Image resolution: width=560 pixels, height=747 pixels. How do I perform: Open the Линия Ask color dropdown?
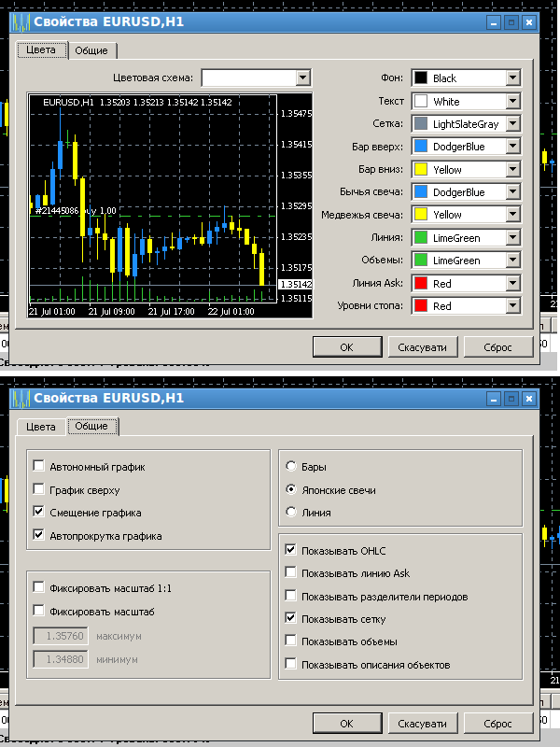512,284
